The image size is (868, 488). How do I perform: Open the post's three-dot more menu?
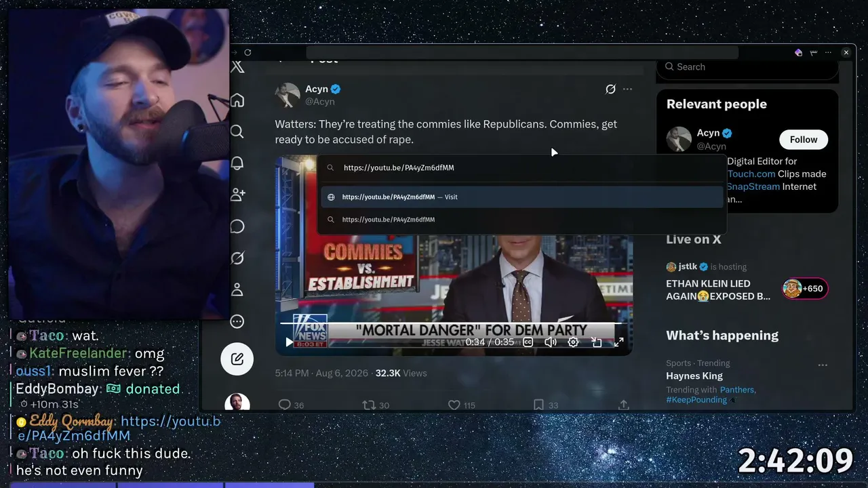(627, 89)
